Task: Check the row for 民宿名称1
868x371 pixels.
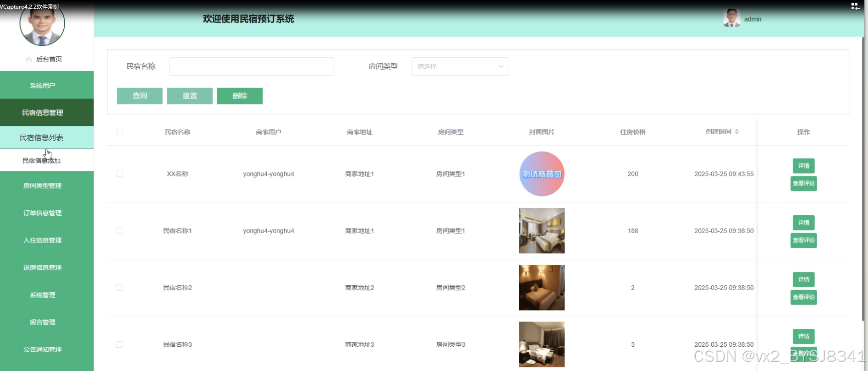Action: pyautogui.click(x=119, y=231)
